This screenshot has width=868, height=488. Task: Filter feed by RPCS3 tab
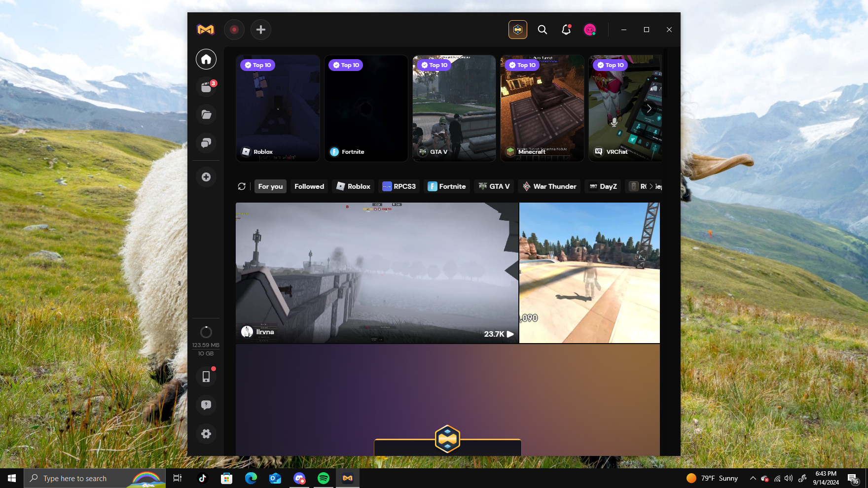point(399,186)
